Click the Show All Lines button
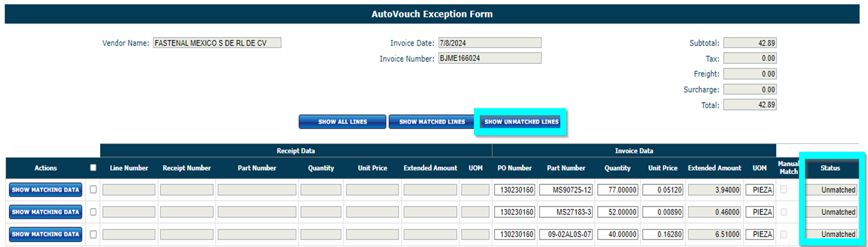Image resolution: width=868 pixels, height=247 pixels. pyautogui.click(x=342, y=122)
